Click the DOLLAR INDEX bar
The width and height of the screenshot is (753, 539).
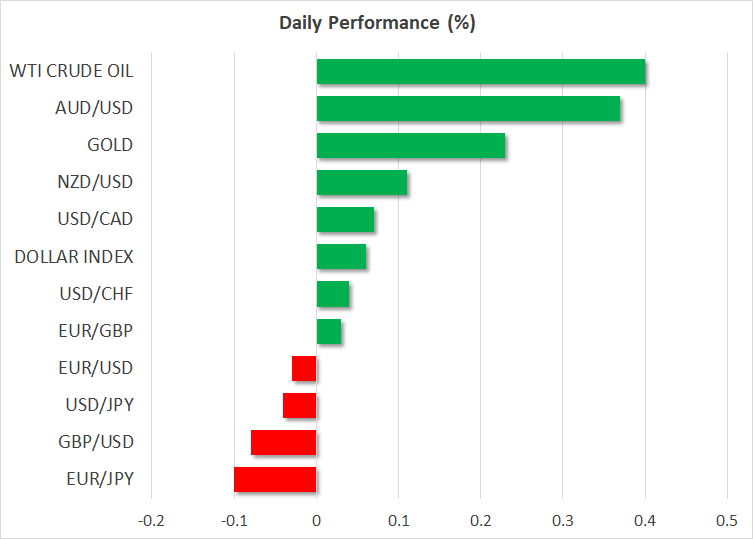tap(341, 257)
